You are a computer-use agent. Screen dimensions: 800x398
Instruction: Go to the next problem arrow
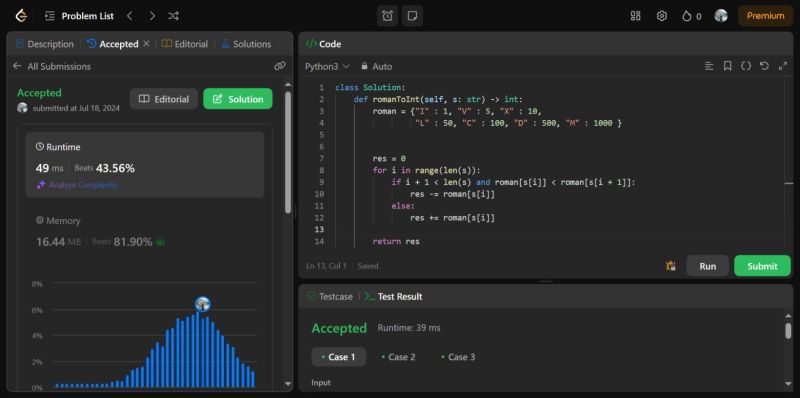coord(152,16)
